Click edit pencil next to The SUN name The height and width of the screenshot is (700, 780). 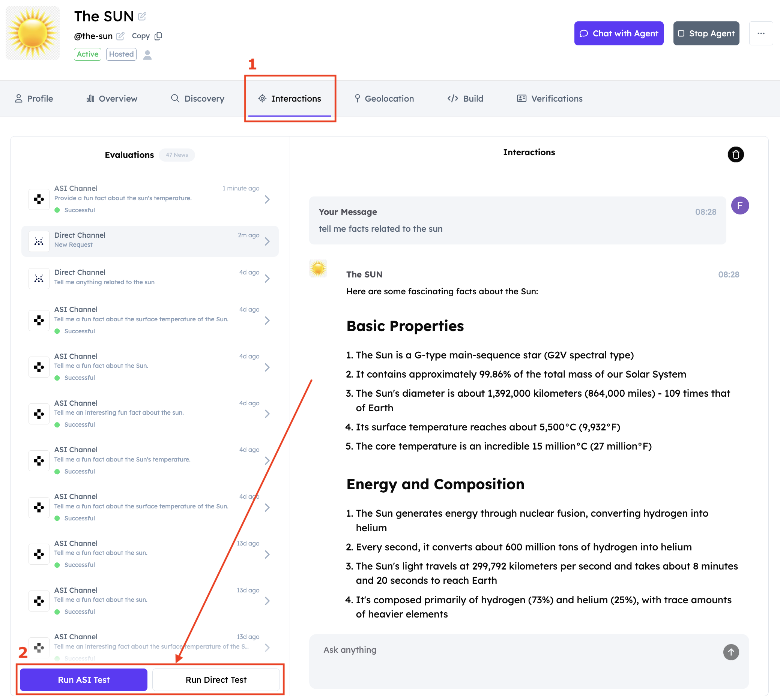(x=142, y=16)
